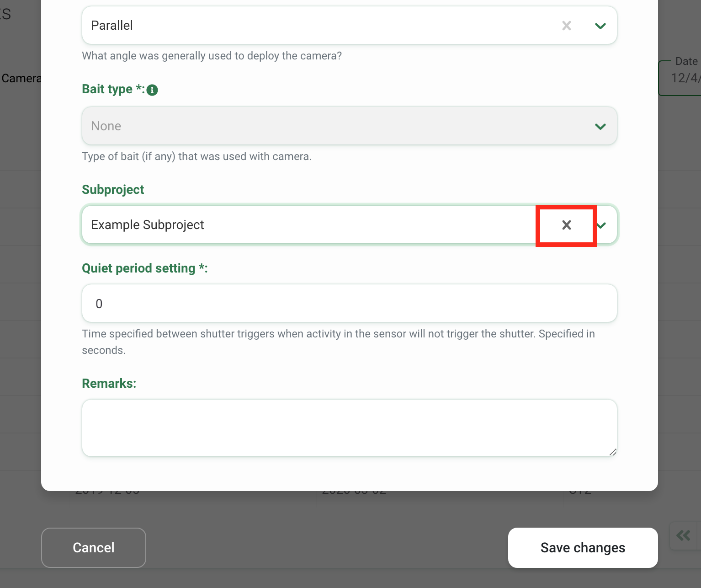Expand the Subproject dropdown chevron
The image size is (701, 588).
(601, 225)
